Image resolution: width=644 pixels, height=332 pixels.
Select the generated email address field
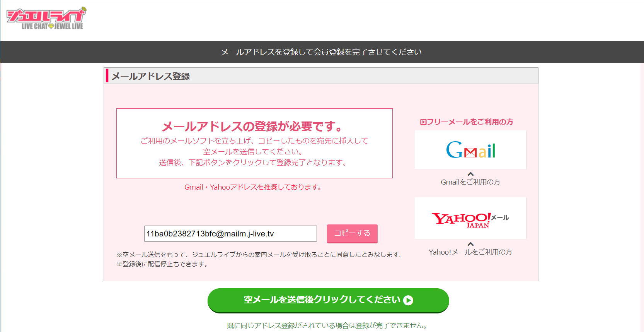[x=230, y=234]
